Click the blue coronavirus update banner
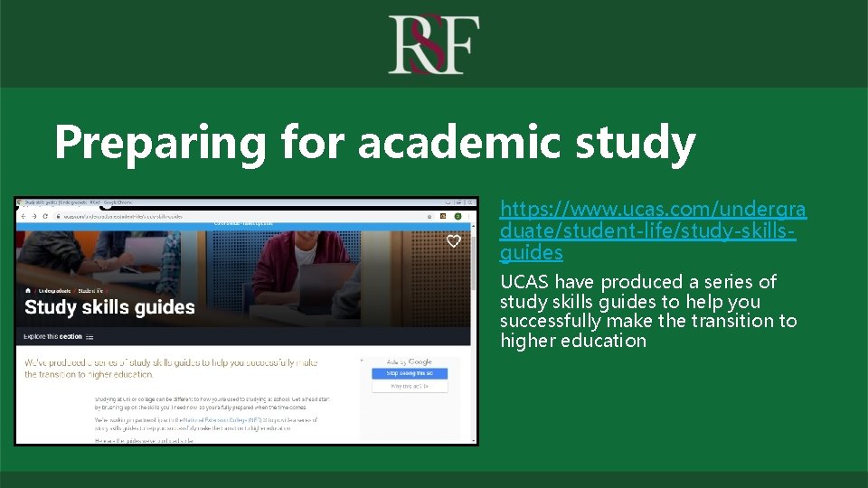 tap(243, 226)
